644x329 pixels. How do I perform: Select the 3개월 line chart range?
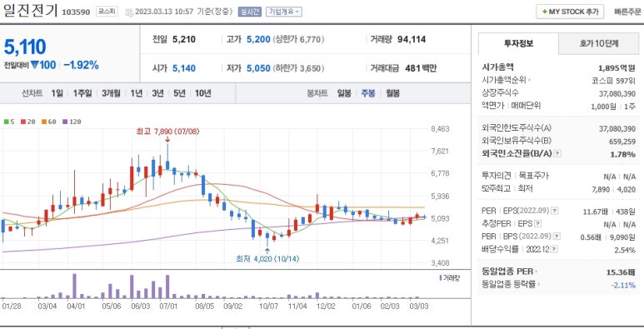[x=111, y=93]
